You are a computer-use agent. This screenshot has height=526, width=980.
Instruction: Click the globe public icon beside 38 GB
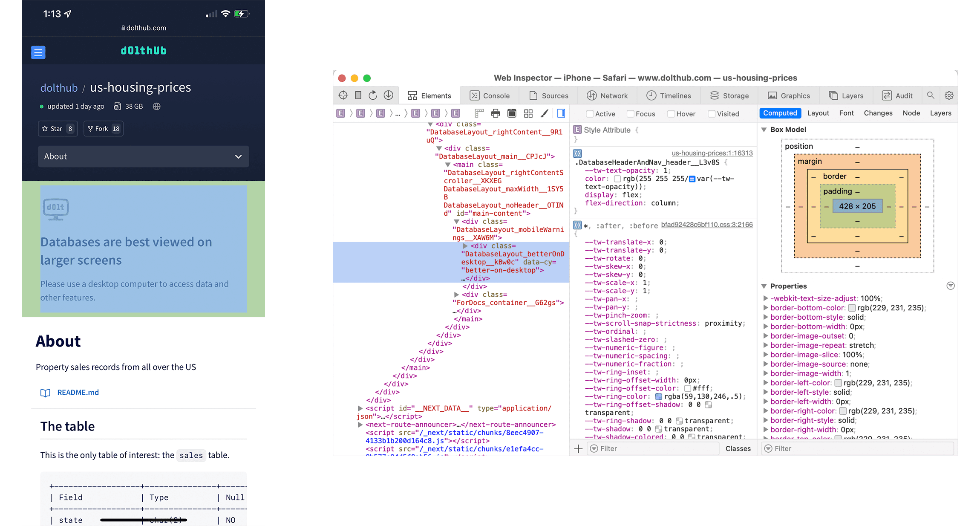click(157, 107)
